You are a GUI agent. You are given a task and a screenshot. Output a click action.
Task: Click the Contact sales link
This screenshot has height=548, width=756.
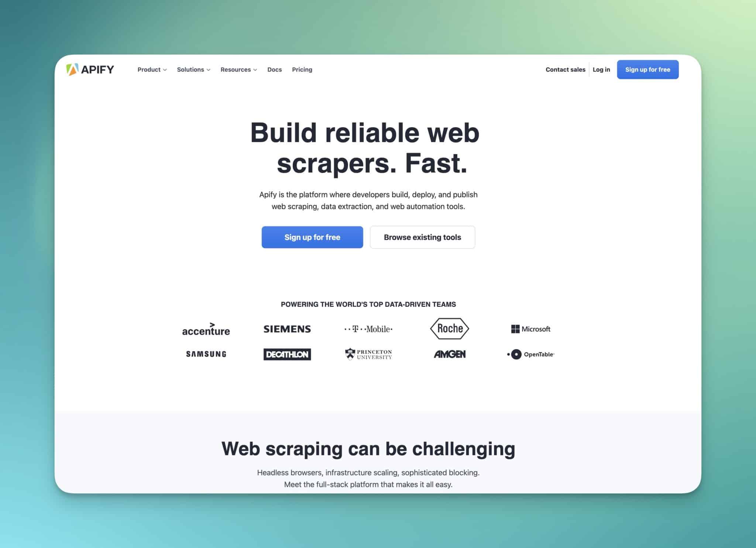pyautogui.click(x=565, y=69)
